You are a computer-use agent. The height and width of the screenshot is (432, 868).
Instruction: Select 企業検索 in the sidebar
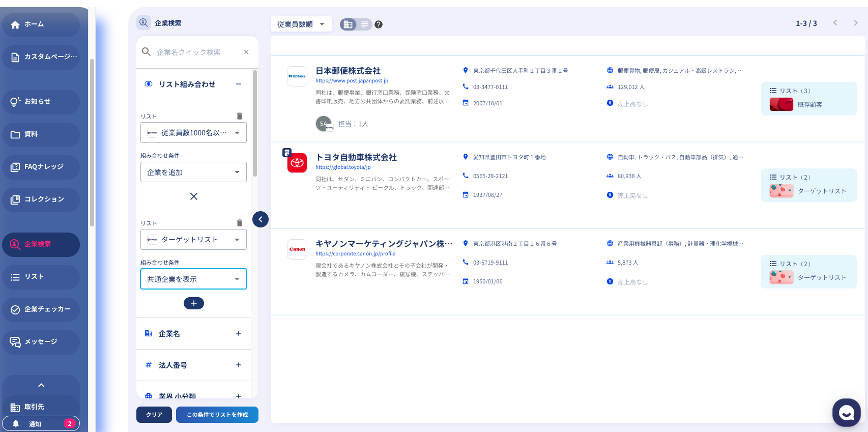pos(41,244)
